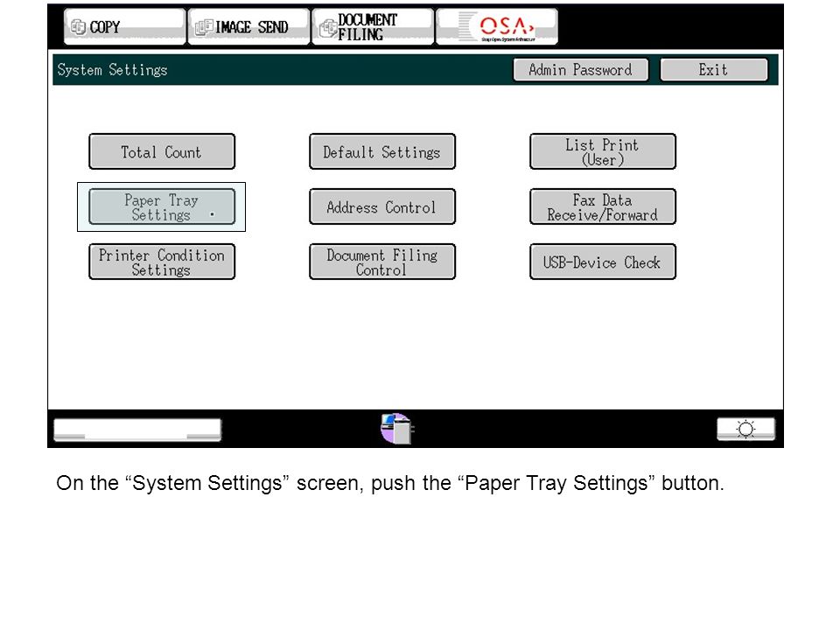Adjust display brightness with the sun icon
This screenshot has height=630, width=840.
pyautogui.click(x=745, y=429)
